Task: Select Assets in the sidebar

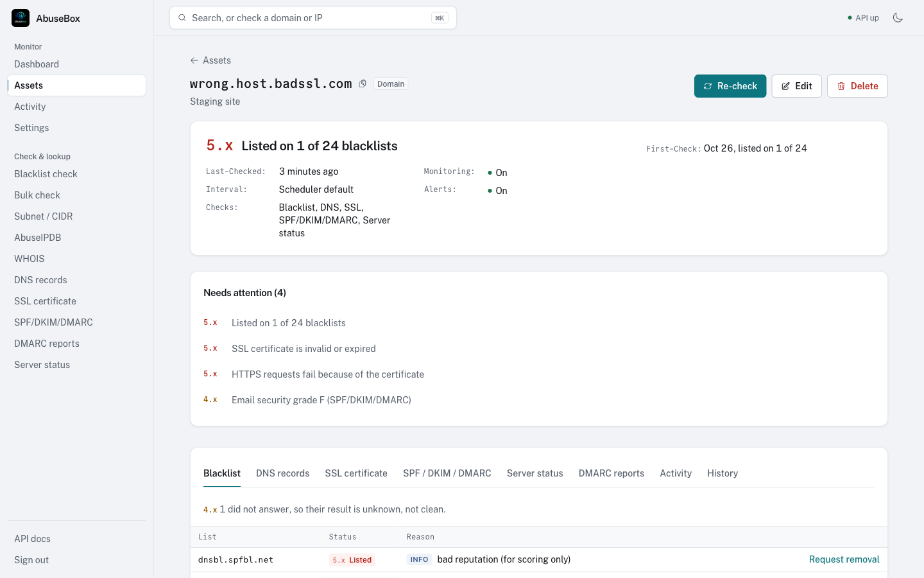Action: click(x=77, y=85)
